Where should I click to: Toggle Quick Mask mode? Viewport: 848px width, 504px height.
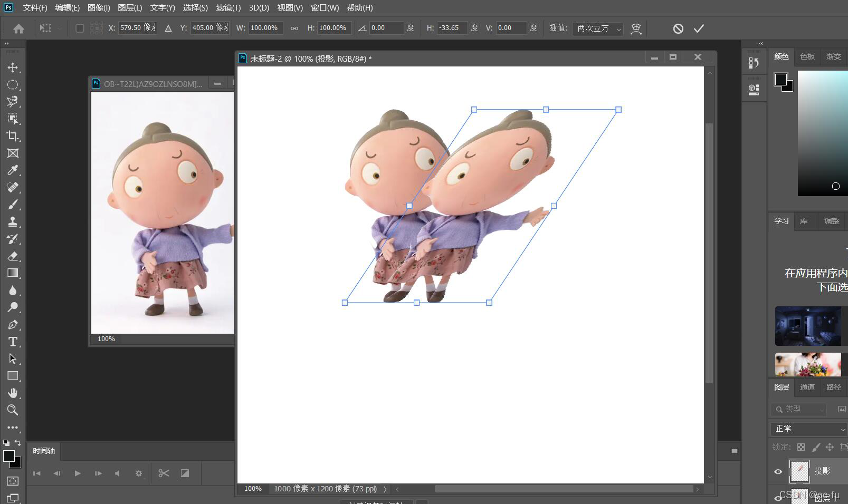(13, 481)
